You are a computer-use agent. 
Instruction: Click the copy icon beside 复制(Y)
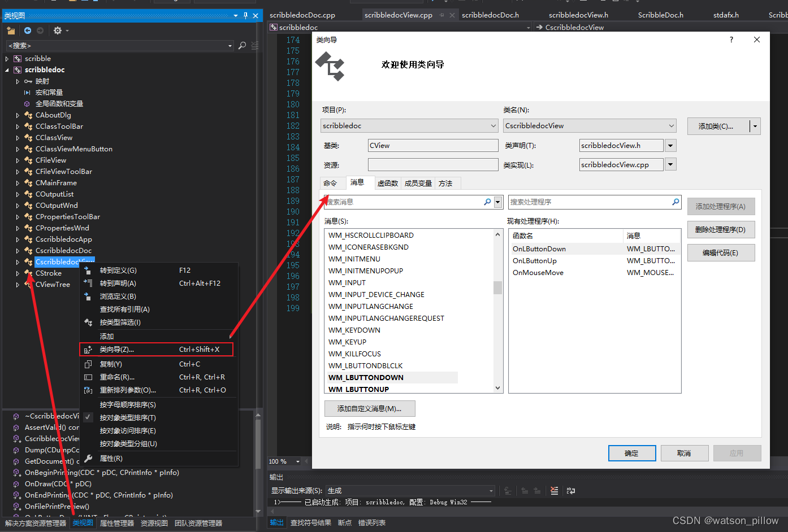[88, 364]
